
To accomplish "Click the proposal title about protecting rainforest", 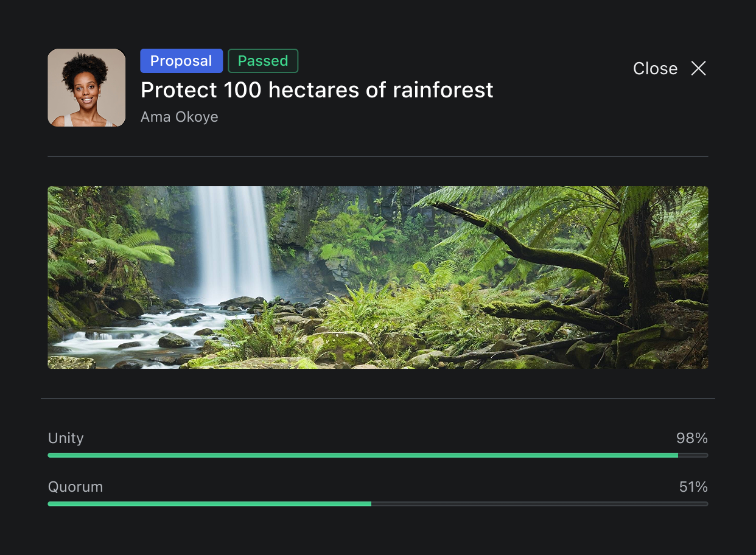I will click(317, 90).
